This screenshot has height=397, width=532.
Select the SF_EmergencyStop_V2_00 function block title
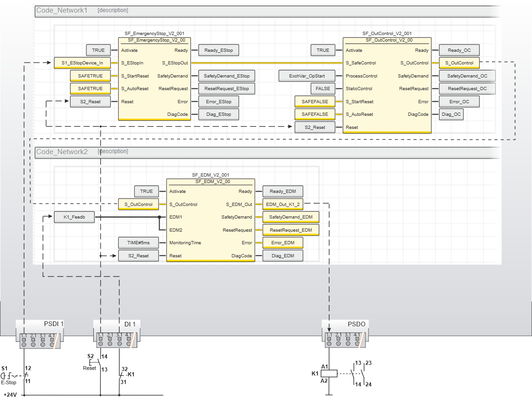click(154, 41)
